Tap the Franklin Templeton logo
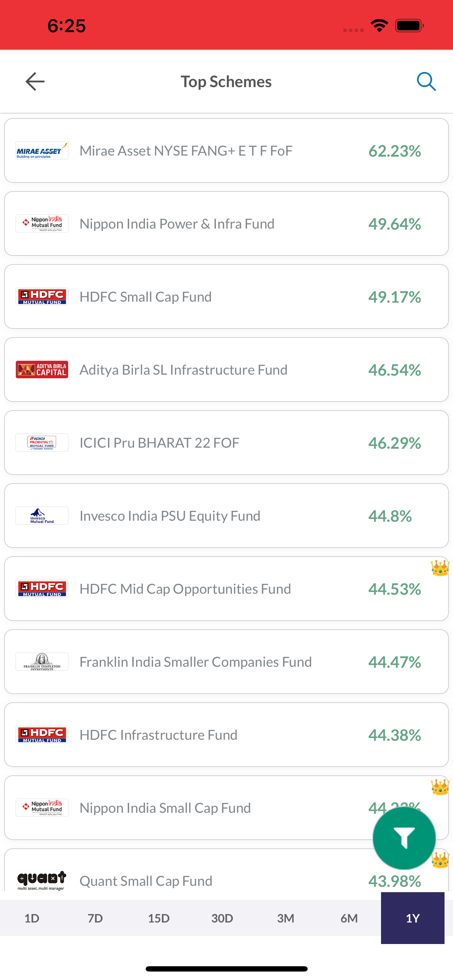The width and height of the screenshot is (453, 980). coord(42,662)
